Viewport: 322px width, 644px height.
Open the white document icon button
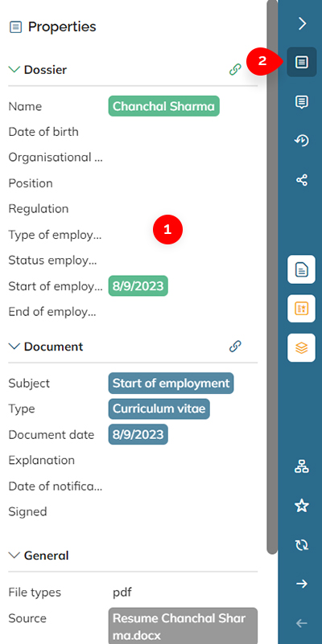pos(301,269)
